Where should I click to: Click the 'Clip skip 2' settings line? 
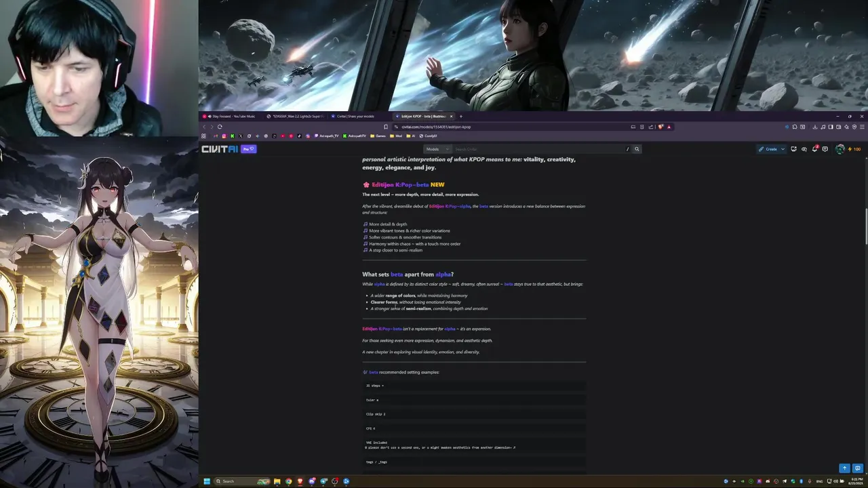(474, 414)
